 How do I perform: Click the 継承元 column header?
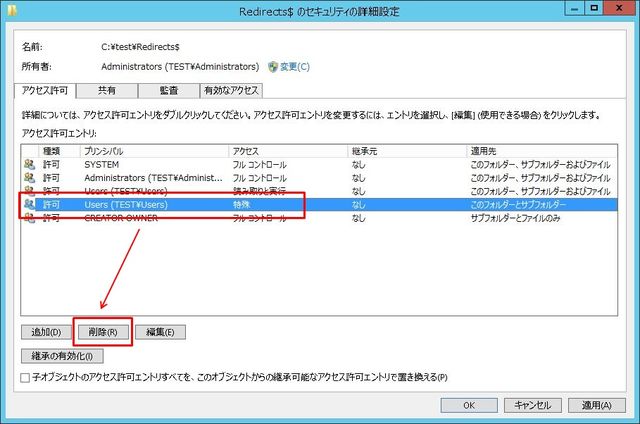coord(407,151)
